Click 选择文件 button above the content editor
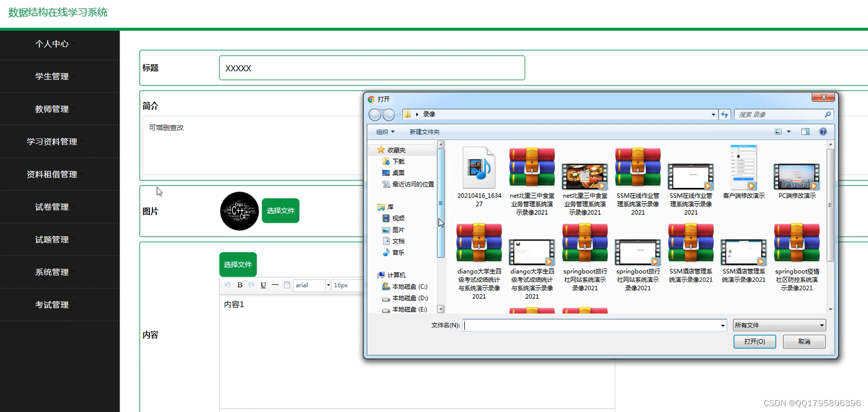 [x=238, y=264]
